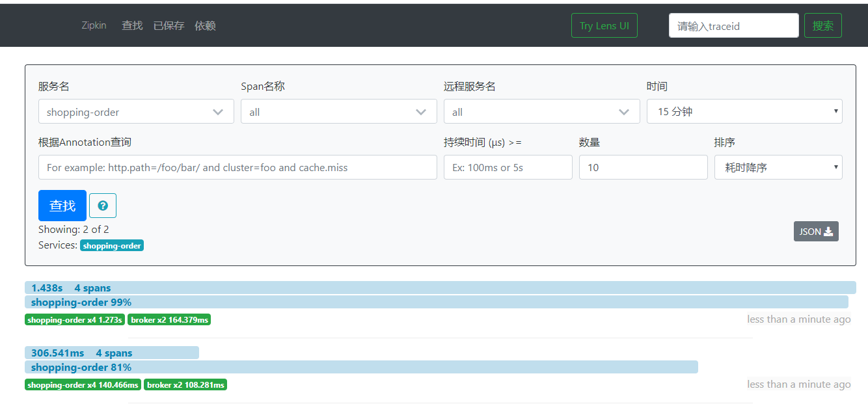This screenshot has width=868, height=404.
Task: Go to the 查找 nav tab
Action: coord(132,25)
